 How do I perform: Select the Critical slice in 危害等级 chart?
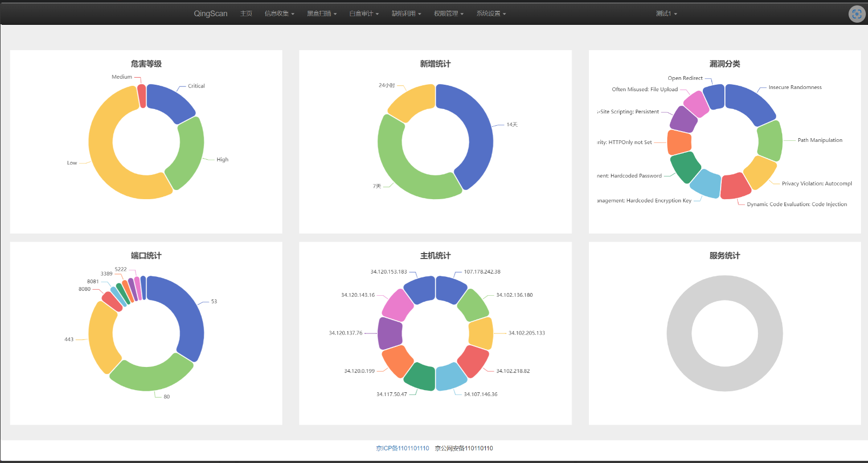tap(169, 101)
